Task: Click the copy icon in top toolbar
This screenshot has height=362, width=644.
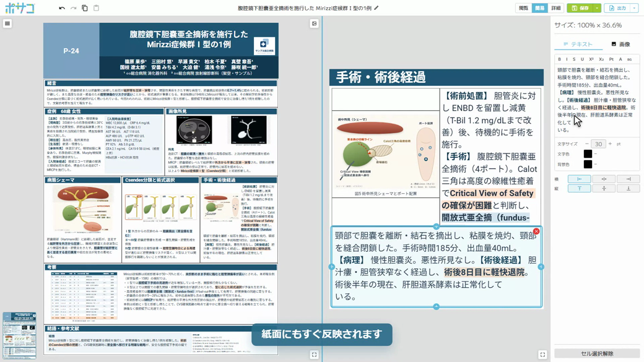Action: [85, 8]
